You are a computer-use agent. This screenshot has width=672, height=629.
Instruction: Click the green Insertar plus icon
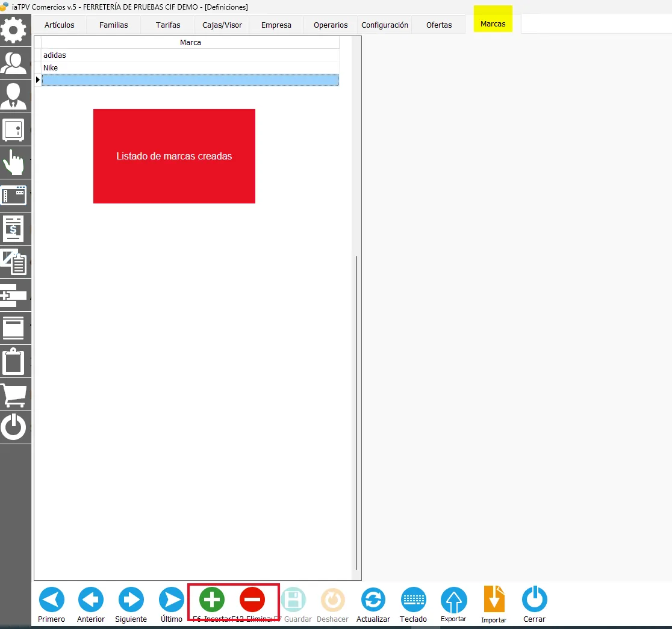tap(212, 600)
